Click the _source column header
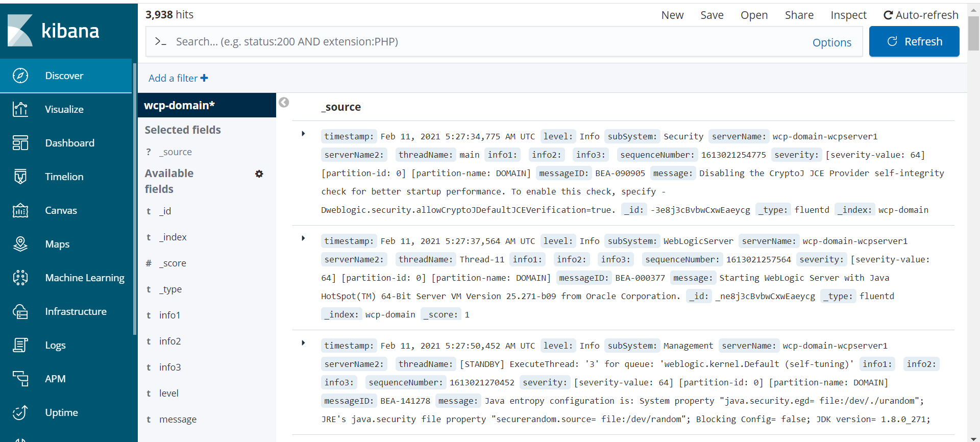The width and height of the screenshot is (980, 442). (341, 107)
